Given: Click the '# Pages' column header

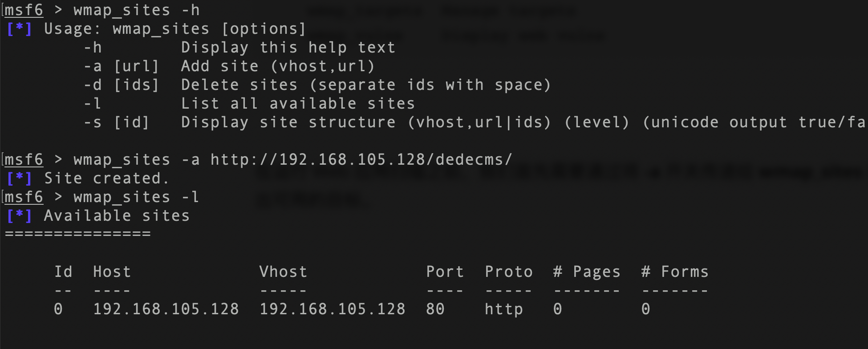Looking at the screenshot, I should tap(586, 272).
